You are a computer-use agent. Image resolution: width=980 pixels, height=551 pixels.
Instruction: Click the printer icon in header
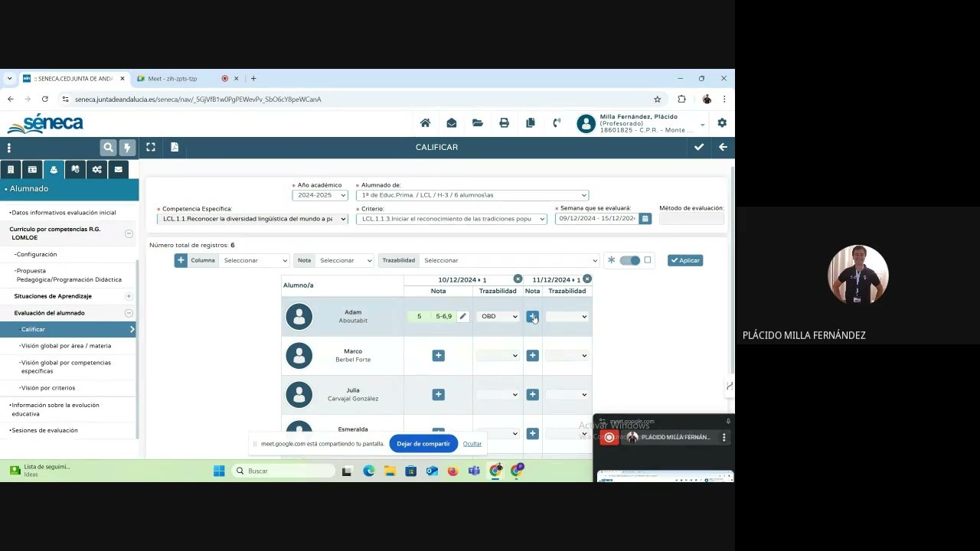504,123
